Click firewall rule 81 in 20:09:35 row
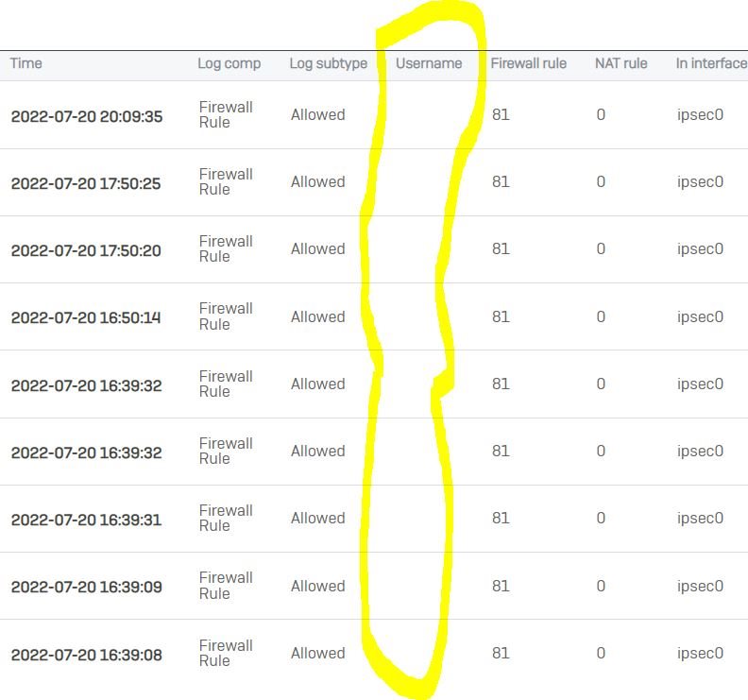 point(501,114)
